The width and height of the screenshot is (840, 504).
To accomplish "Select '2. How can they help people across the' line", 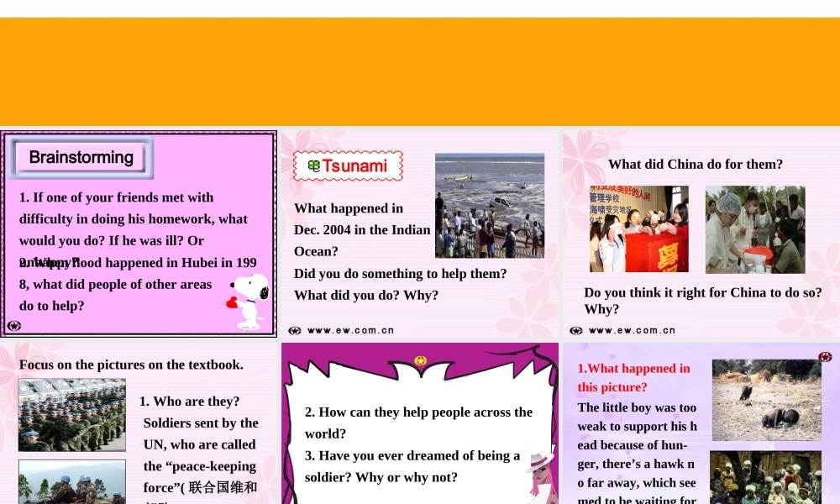I will (419, 412).
